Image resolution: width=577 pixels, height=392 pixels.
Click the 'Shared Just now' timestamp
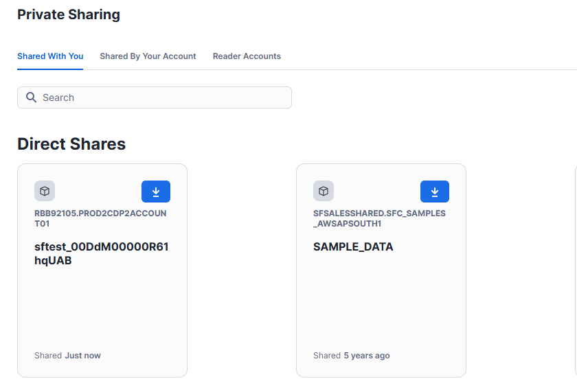(x=68, y=356)
